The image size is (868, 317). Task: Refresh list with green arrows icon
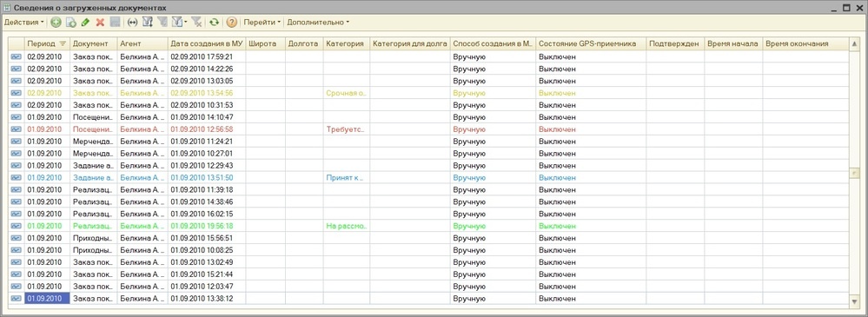pyautogui.click(x=214, y=22)
